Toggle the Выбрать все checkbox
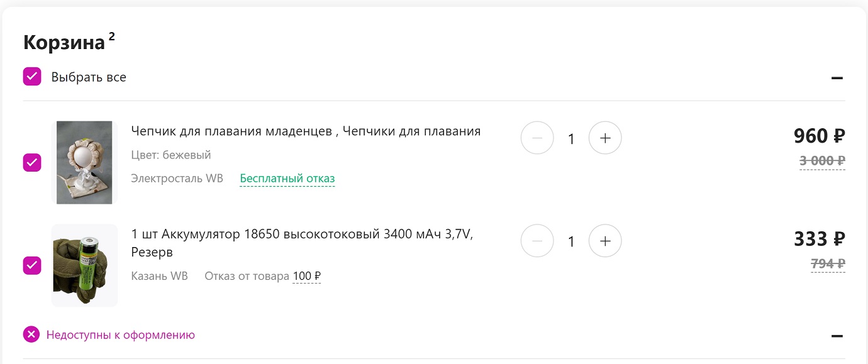Image resolution: width=868 pixels, height=364 pixels. (x=32, y=77)
